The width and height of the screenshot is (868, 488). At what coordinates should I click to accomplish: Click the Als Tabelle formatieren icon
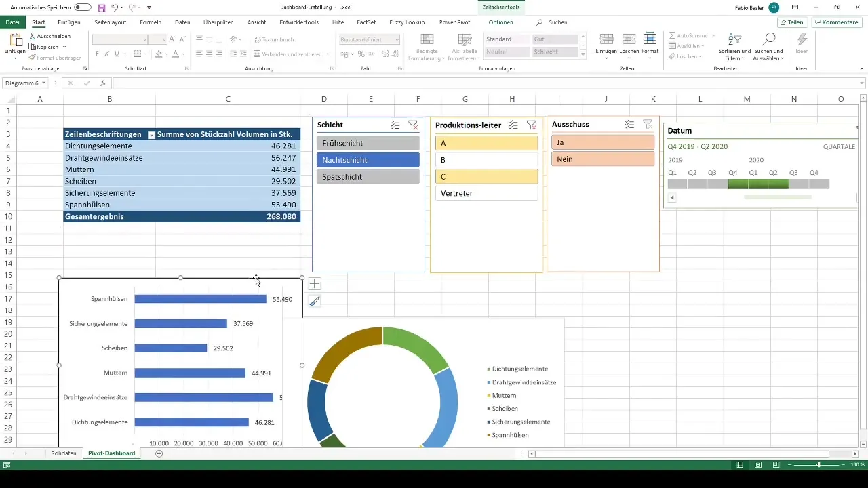pyautogui.click(x=465, y=40)
